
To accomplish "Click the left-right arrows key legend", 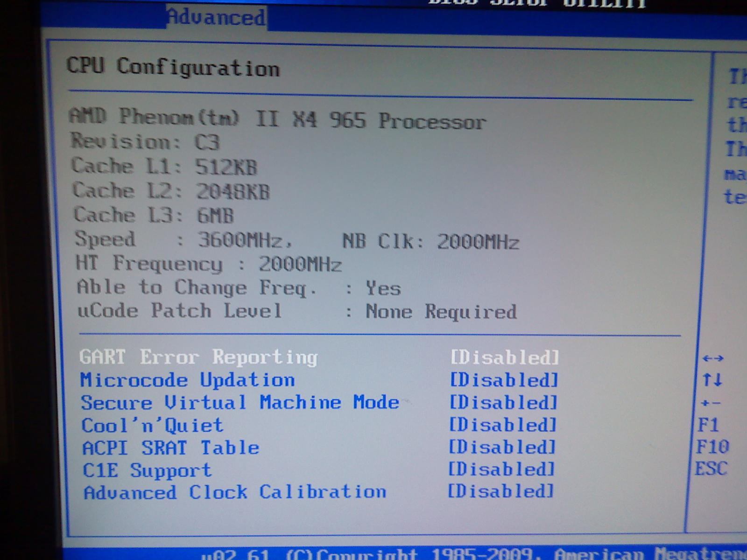I will [713, 358].
